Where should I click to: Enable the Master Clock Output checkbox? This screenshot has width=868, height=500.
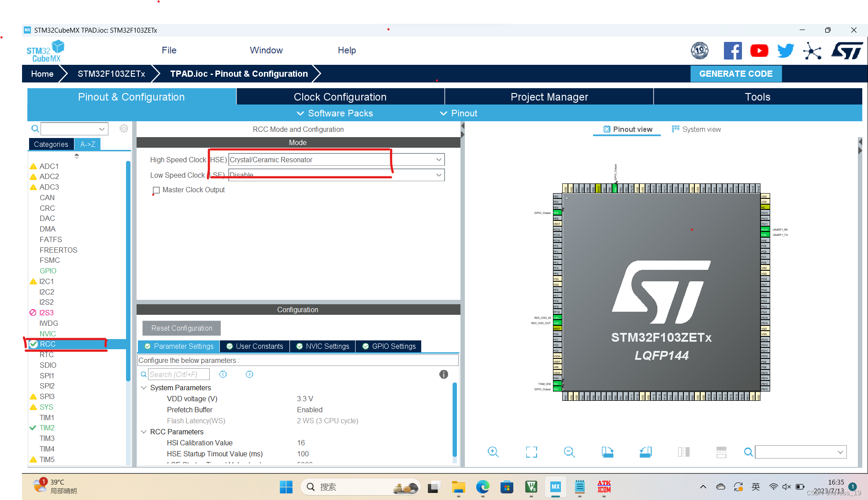click(x=156, y=190)
